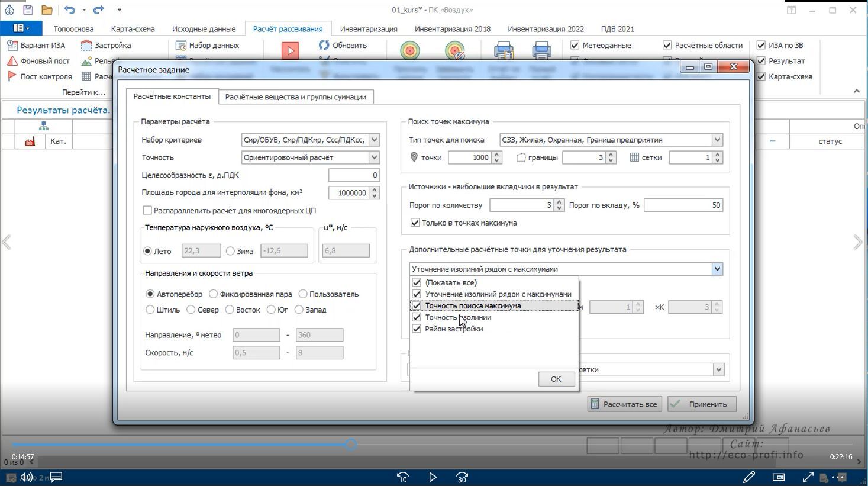Redo the action in title bar
Screen dimensions: 868x486
(x=98, y=10)
